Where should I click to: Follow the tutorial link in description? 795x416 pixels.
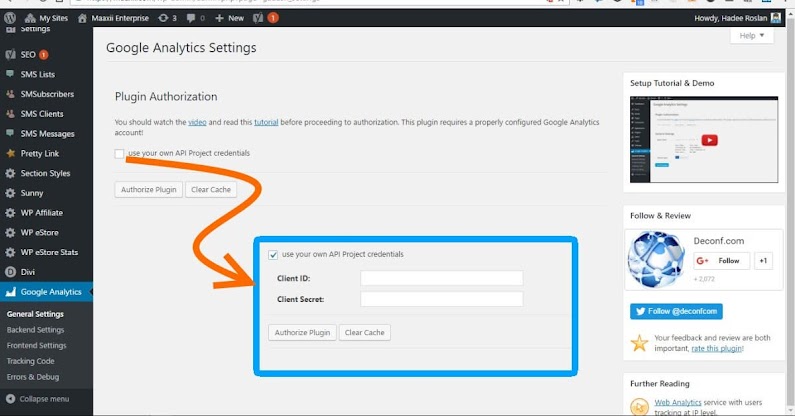(x=266, y=122)
